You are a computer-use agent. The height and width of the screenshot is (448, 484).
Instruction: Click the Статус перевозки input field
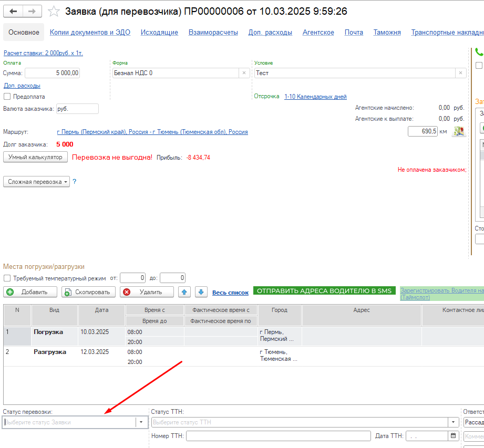tap(69, 422)
